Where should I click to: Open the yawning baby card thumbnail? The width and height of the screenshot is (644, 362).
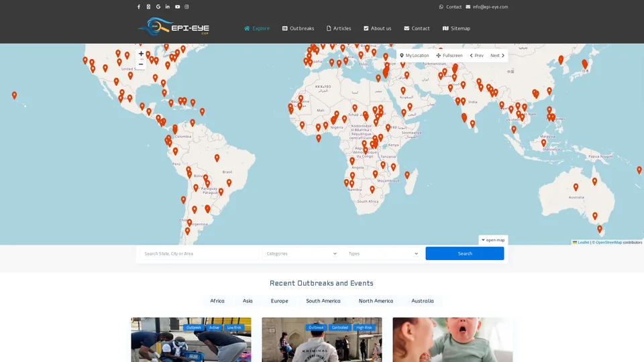(453, 339)
